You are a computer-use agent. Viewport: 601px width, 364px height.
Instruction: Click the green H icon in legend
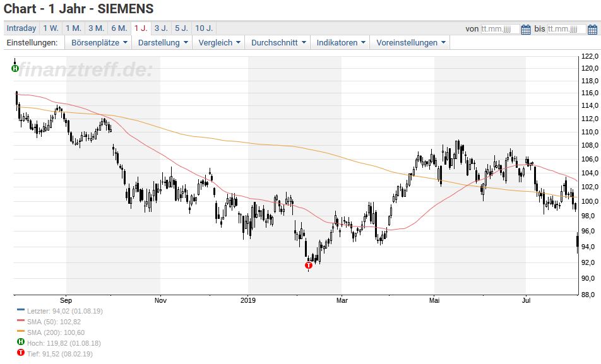click(21, 342)
